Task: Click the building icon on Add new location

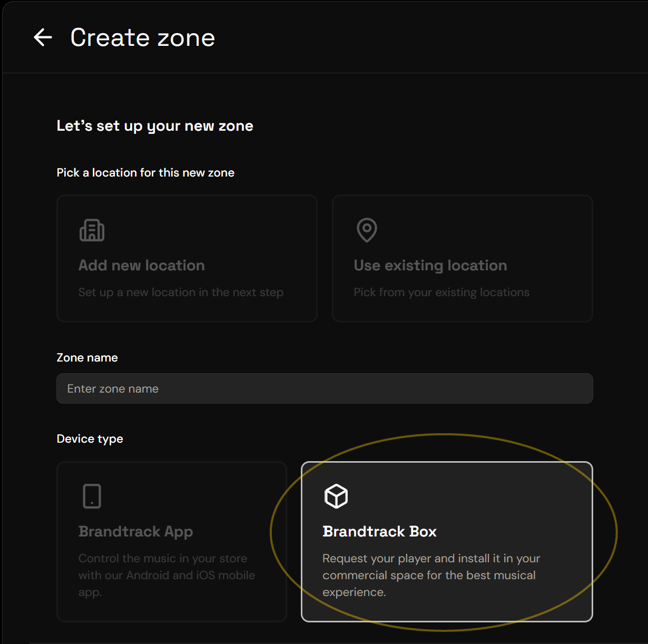Action: pyautogui.click(x=92, y=230)
